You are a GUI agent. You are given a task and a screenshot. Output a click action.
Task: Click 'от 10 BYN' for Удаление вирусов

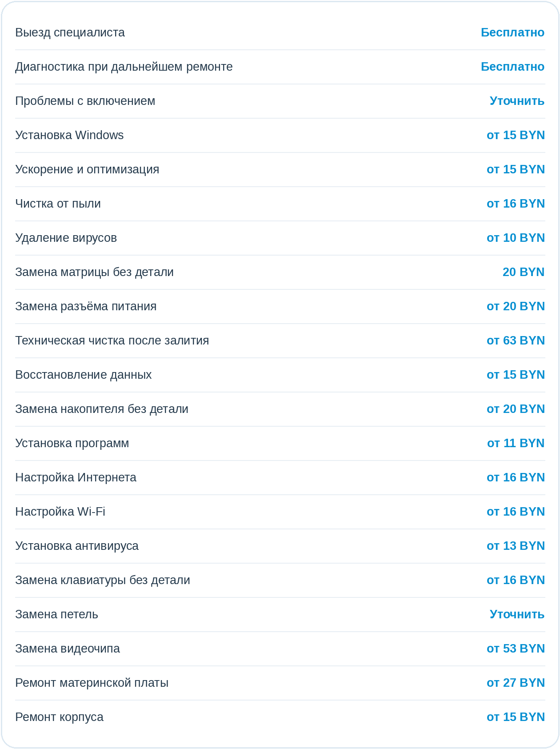click(516, 238)
